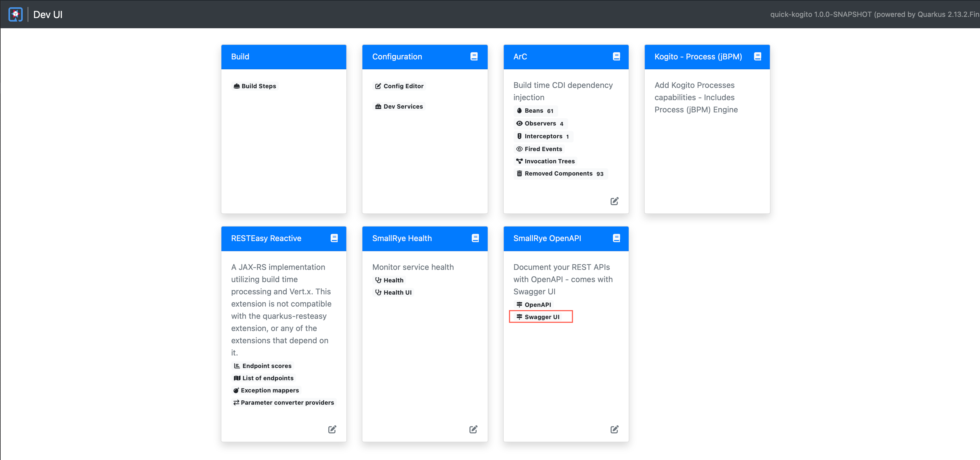Click the Quarkus logo icon
The image size is (980, 460).
click(16, 15)
